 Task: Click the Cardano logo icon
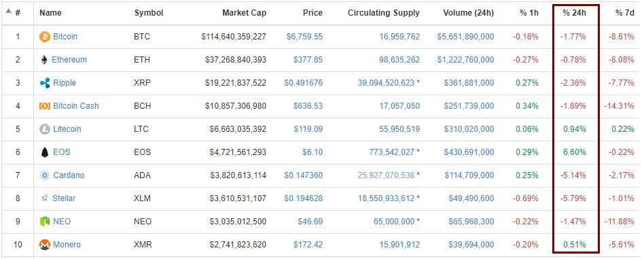(x=44, y=175)
